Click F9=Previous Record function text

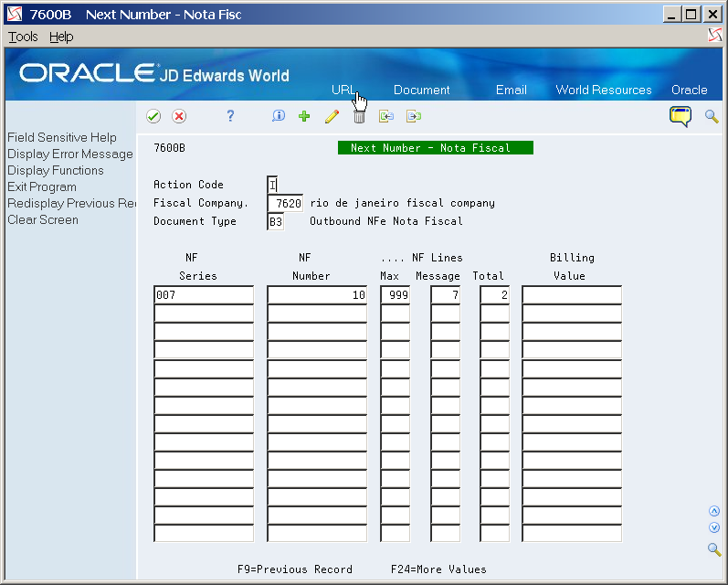tap(295, 569)
